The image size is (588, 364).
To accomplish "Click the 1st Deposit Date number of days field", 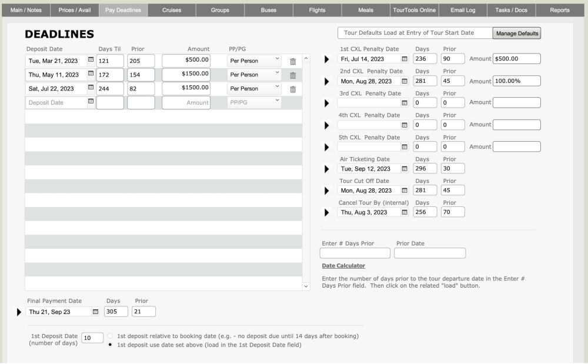I will tap(92, 338).
